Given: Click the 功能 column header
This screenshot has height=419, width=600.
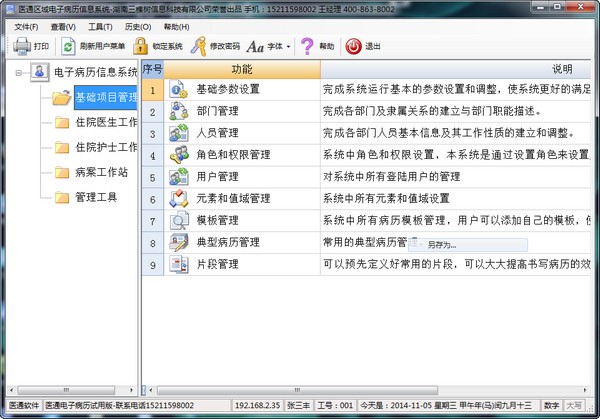Looking at the screenshot, I should pos(241,69).
